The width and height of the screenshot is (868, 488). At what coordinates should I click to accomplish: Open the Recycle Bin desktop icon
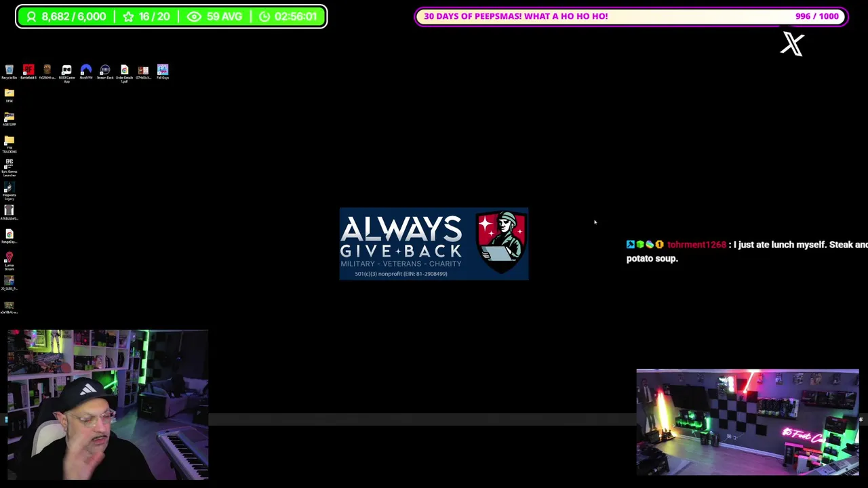click(9, 72)
